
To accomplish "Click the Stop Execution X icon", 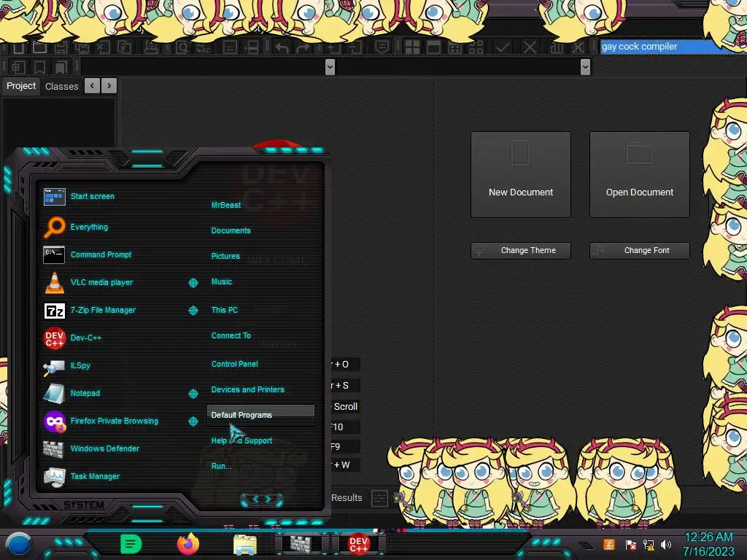I will (x=530, y=47).
